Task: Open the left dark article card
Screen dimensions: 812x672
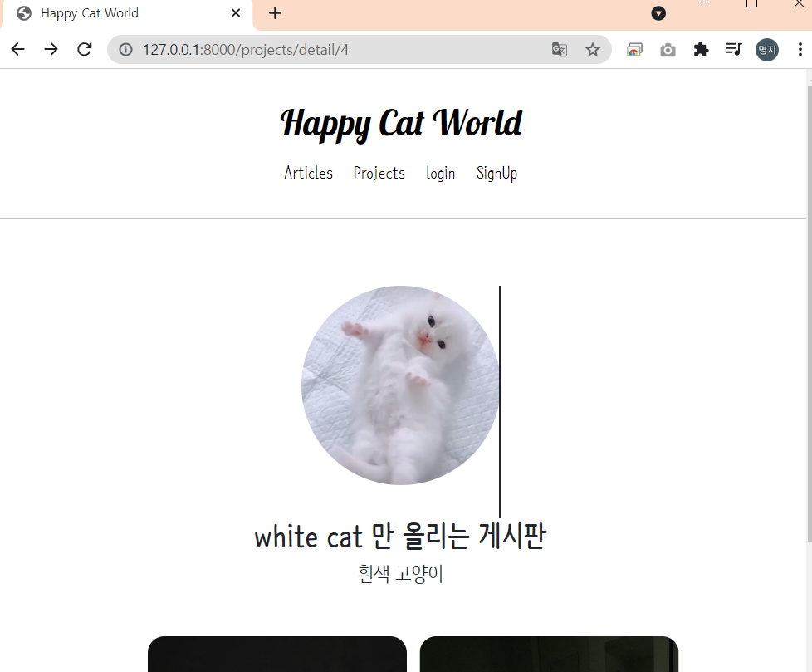Action: tap(277, 654)
